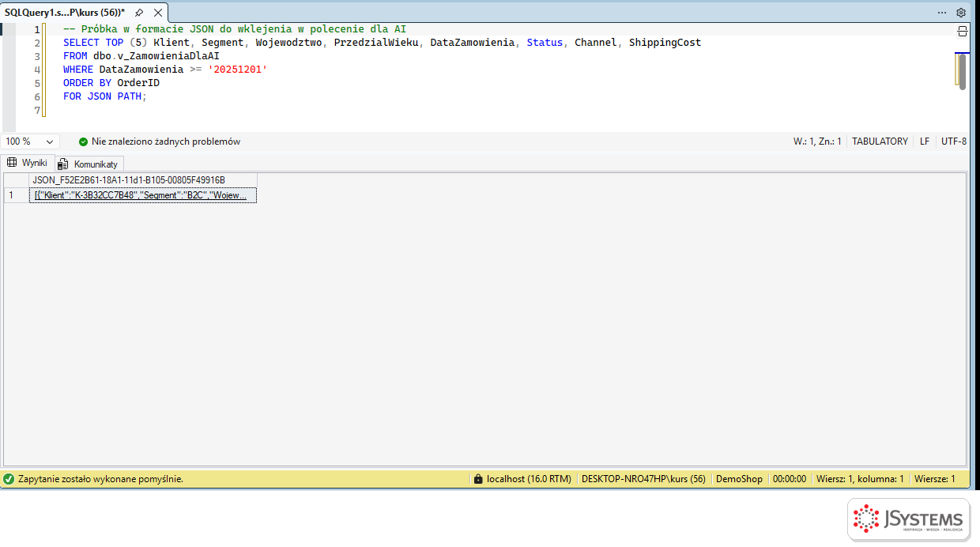Click the 00:00:00 elapsed time entry
Viewport: 980px width, 547px height.
click(x=790, y=479)
